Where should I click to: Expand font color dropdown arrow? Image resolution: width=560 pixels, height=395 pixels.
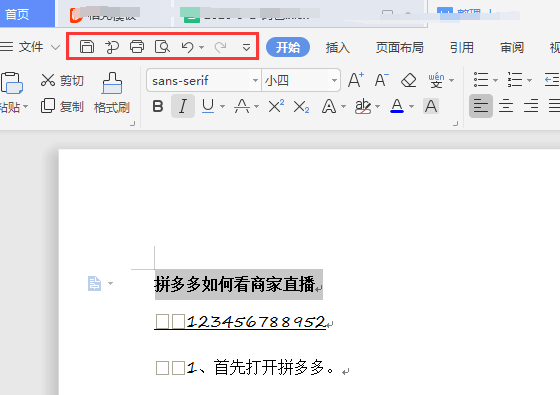tap(411, 106)
